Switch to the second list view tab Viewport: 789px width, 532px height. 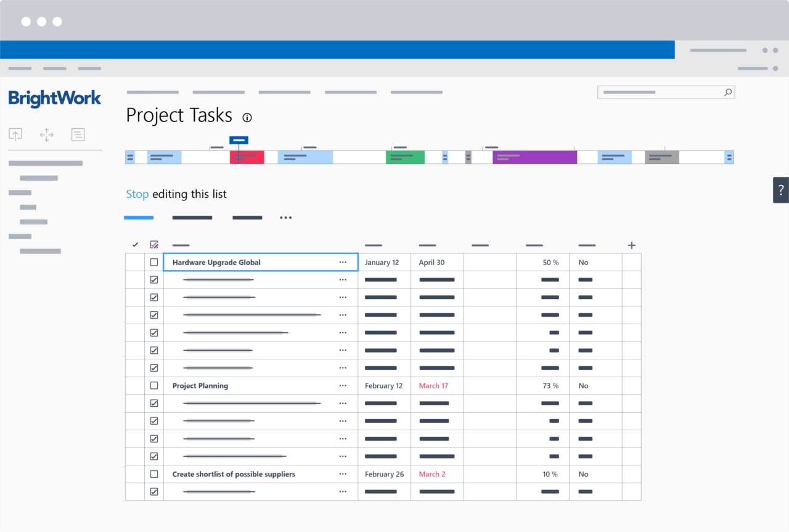(192, 217)
